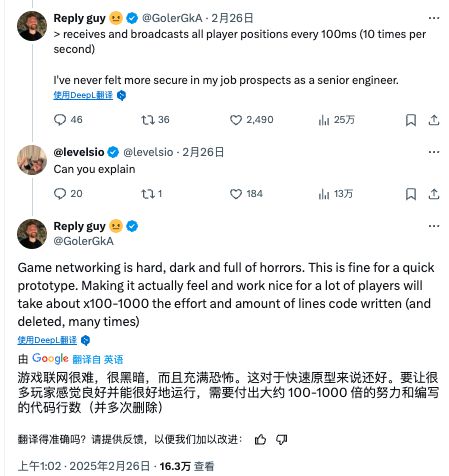449x476 pixels.
Task: Share the levelsio 'Can you explain' tweet
Action: coord(434,194)
